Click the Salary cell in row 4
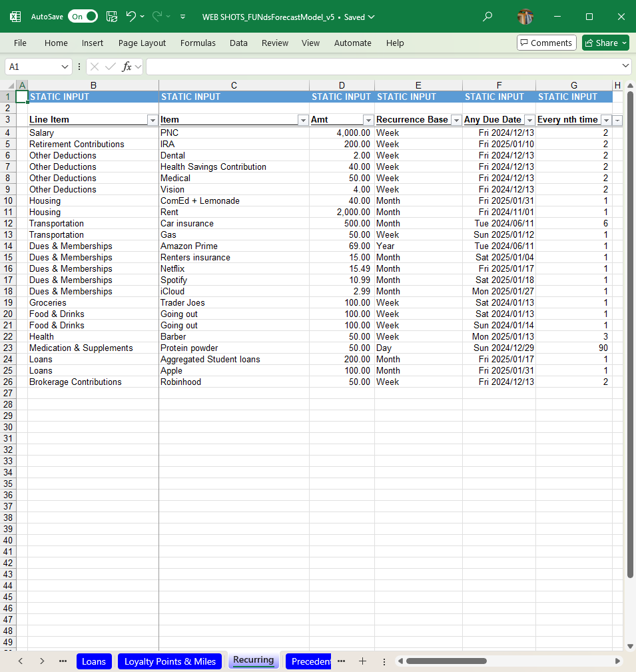Image resolution: width=636 pixels, height=672 pixels. 93,133
